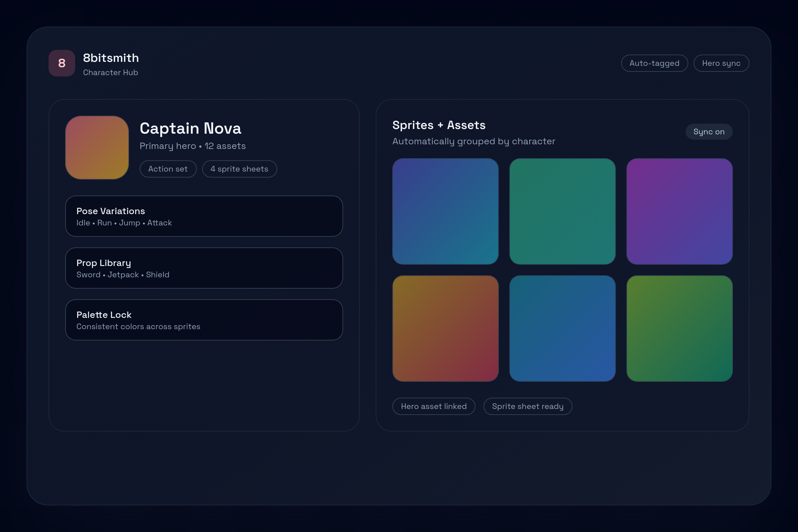798x532 pixels.
Task: Click the 4 sprite sheets label
Action: [239, 169]
